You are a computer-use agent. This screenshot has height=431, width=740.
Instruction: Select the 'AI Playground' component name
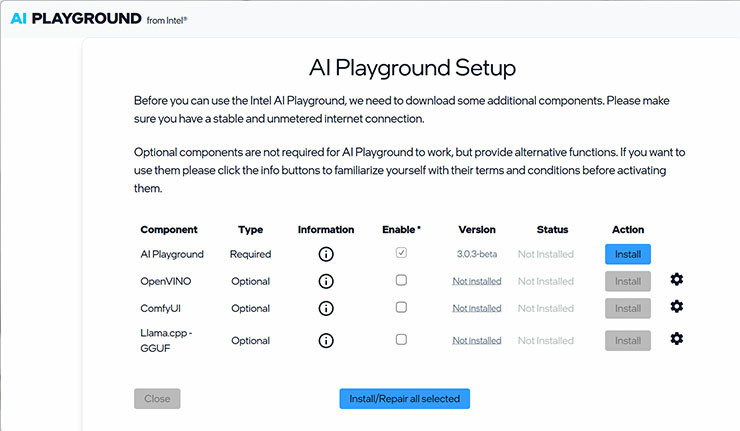click(x=172, y=254)
